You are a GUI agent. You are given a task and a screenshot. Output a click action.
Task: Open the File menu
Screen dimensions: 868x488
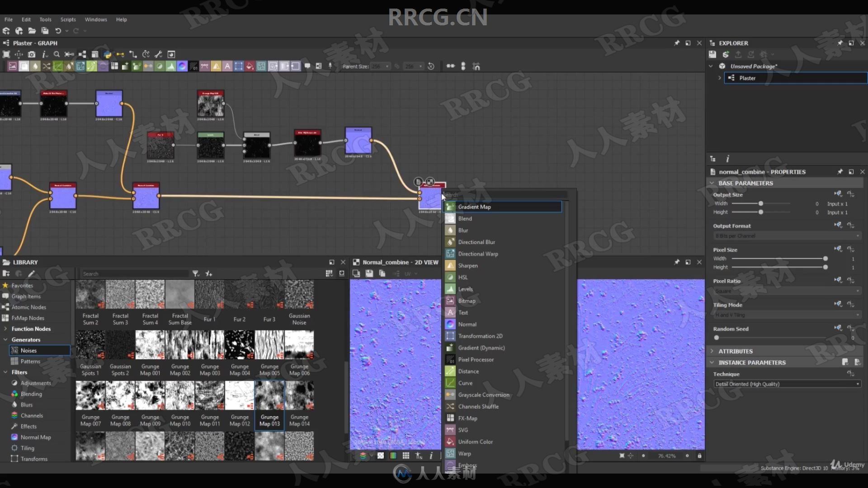tap(9, 19)
